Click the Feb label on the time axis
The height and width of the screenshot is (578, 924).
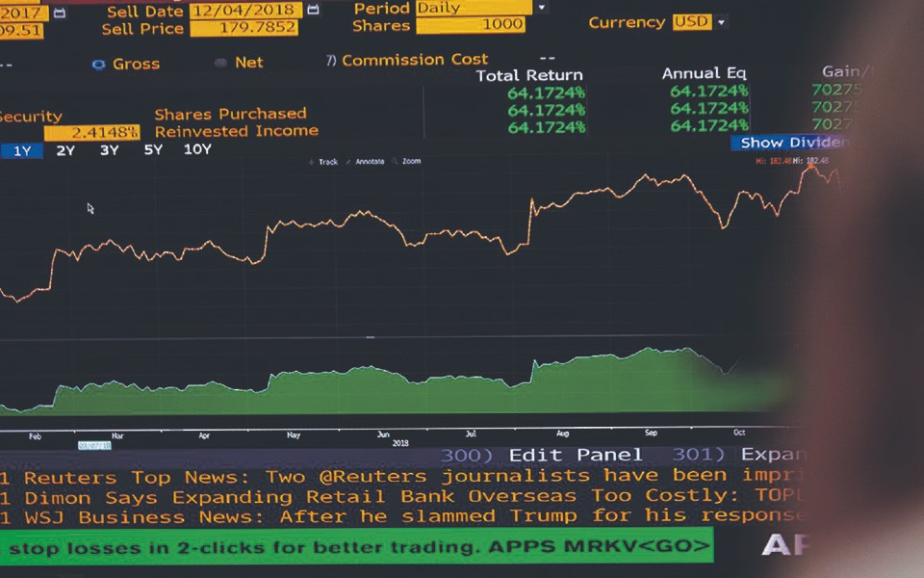pos(35,436)
